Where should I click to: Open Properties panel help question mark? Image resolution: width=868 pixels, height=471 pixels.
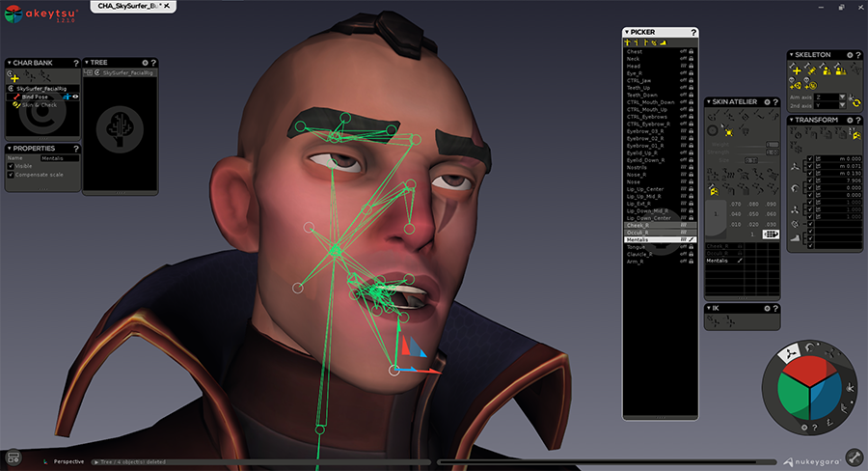click(76, 149)
